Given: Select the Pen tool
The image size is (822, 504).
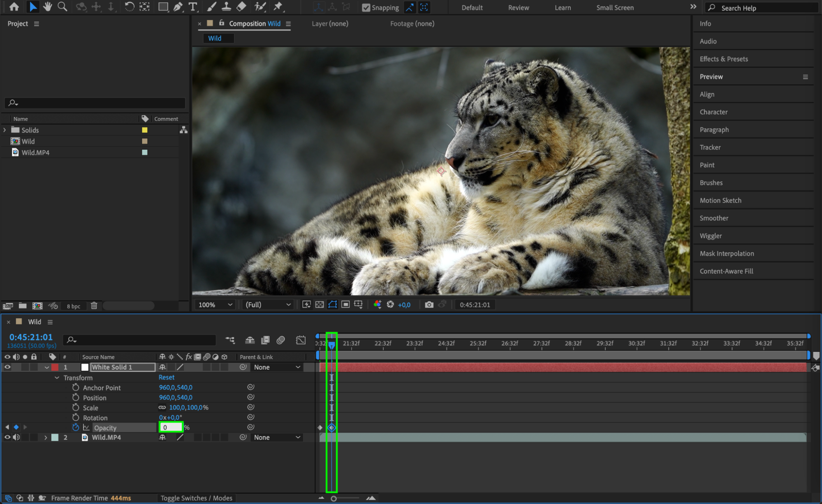Looking at the screenshot, I should click(x=178, y=7).
